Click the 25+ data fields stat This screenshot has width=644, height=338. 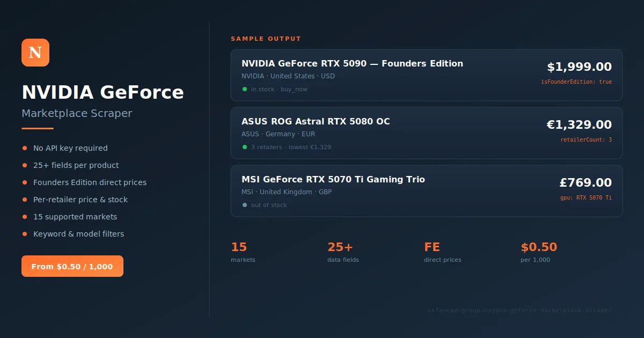click(343, 252)
